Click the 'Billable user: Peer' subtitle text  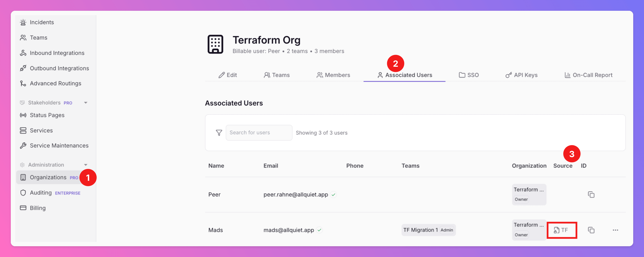click(x=256, y=51)
